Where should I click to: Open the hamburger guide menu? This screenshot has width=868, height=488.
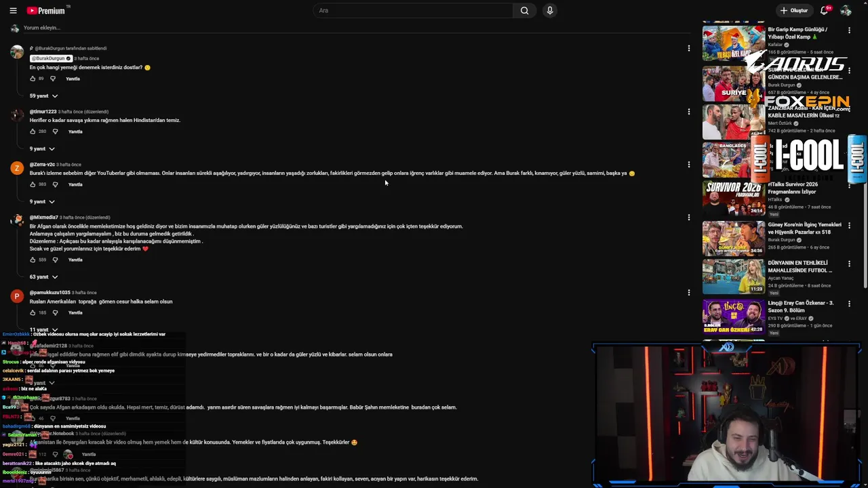point(13,10)
